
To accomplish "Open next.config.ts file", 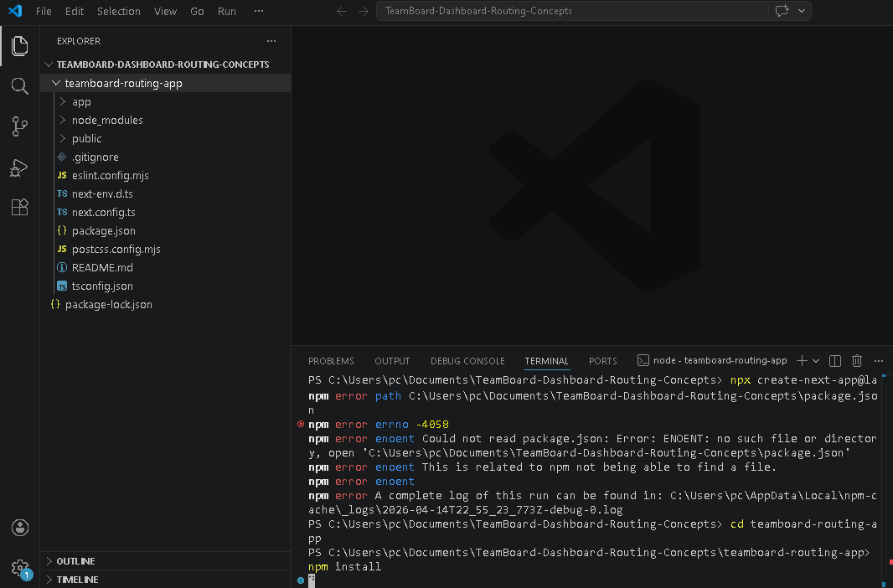I will (x=165, y=212).
